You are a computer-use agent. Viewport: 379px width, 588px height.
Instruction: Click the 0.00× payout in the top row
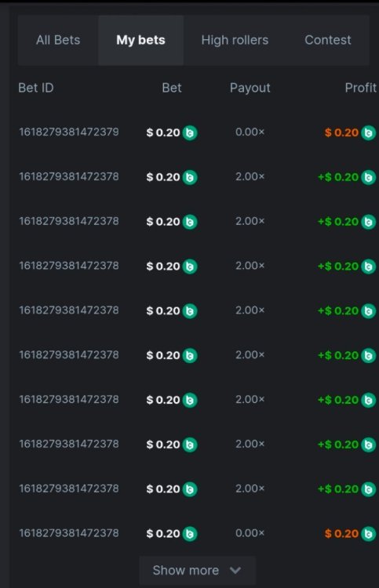[x=250, y=132]
